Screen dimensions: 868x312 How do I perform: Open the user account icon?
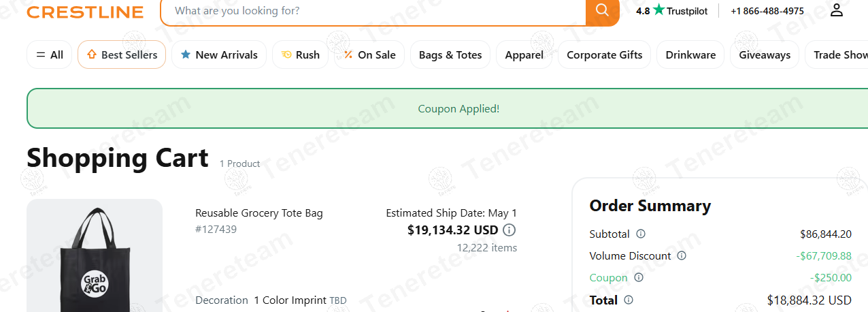837,11
